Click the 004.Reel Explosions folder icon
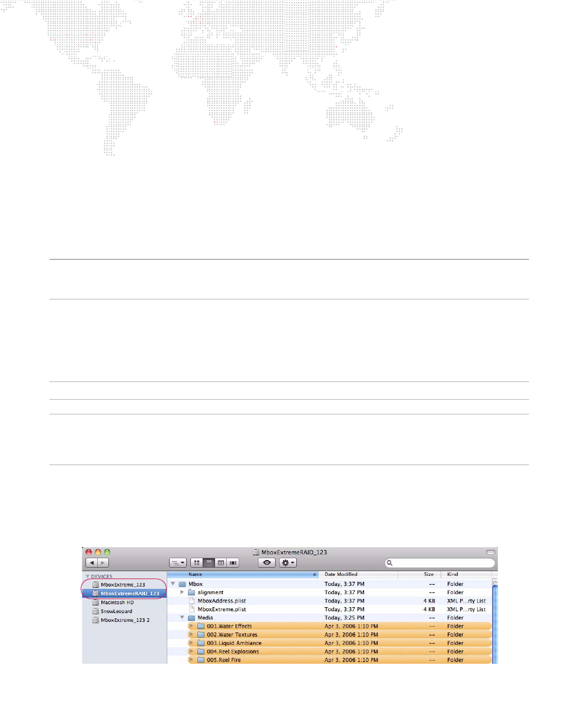The height and width of the screenshot is (728, 562). click(x=201, y=651)
